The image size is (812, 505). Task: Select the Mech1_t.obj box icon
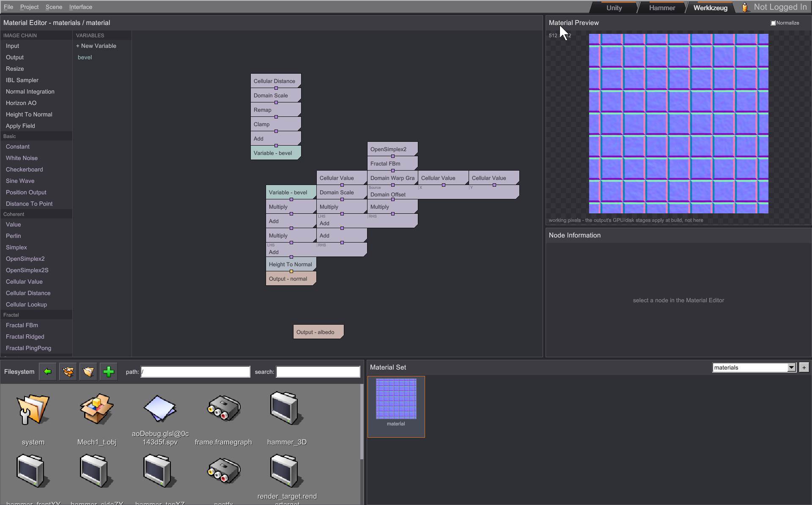pos(96,409)
